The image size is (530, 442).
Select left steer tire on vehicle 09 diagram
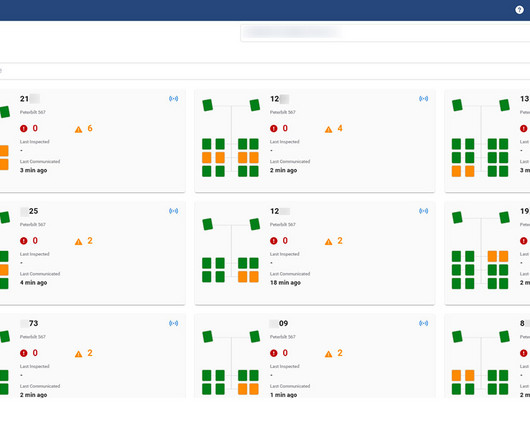pyautogui.click(x=208, y=337)
